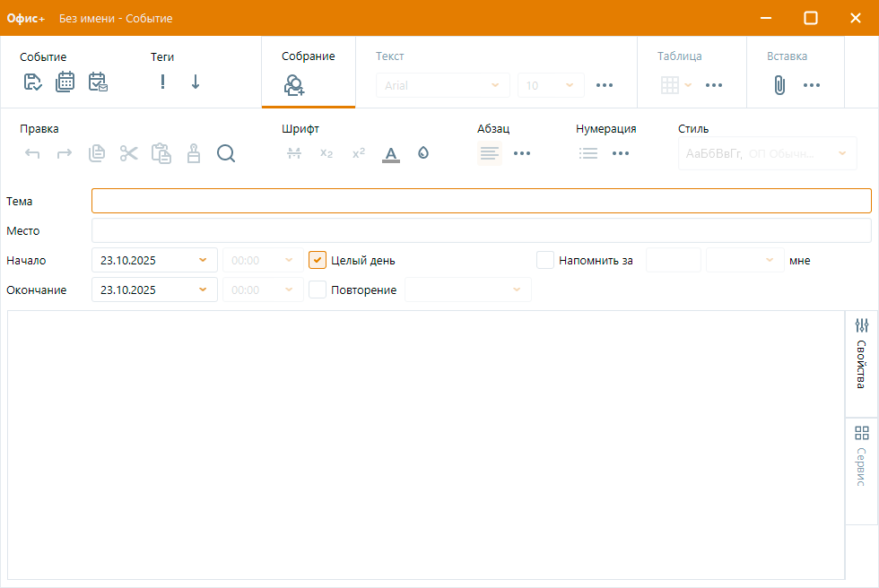879x588 pixels.
Task: Open the Начало date picker dropdown
Action: pyautogui.click(x=204, y=260)
